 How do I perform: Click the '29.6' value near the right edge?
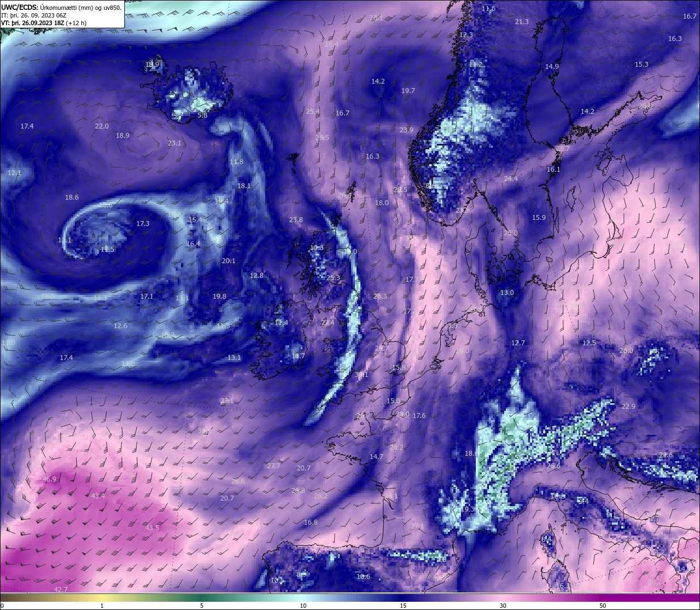(666, 455)
